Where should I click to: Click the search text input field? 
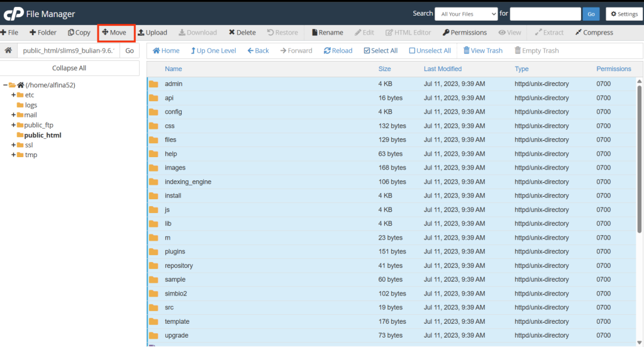click(x=545, y=14)
